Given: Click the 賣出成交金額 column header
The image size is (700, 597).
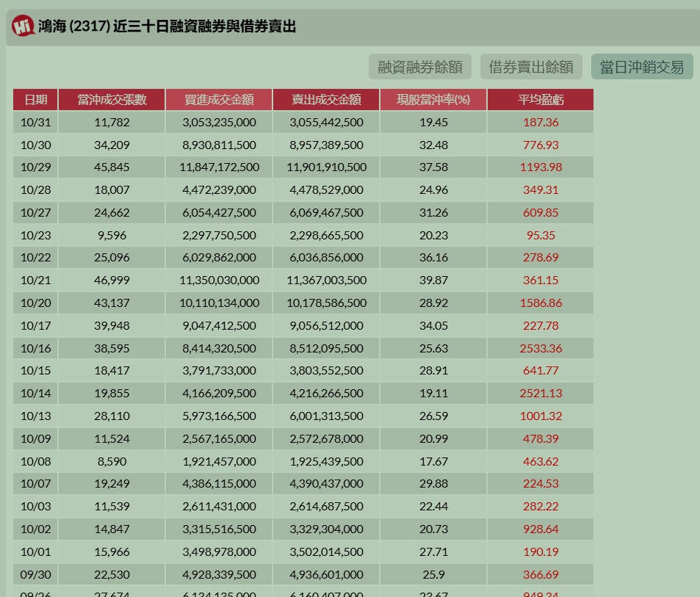Looking at the screenshot, I should 326,100.
